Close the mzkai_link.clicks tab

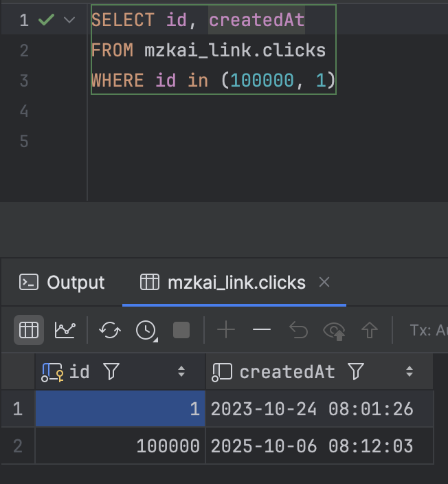pos(325,282)
